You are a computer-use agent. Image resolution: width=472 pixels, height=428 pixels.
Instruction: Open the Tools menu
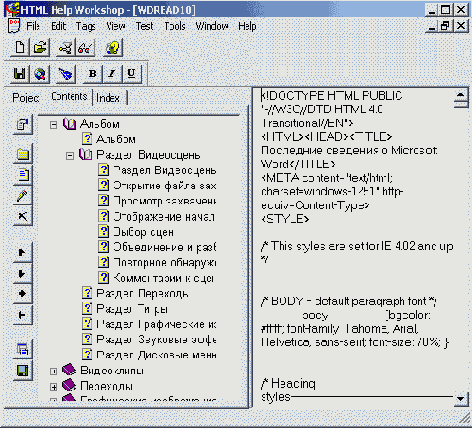175,26
